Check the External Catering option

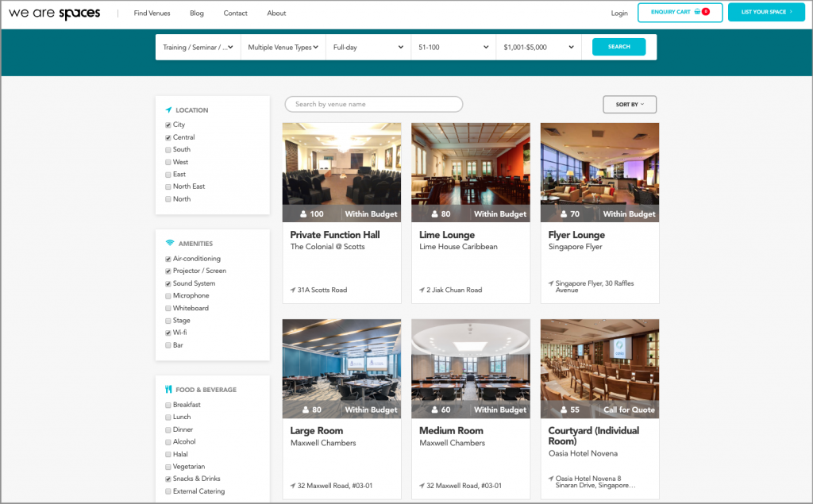coord(168,491)
